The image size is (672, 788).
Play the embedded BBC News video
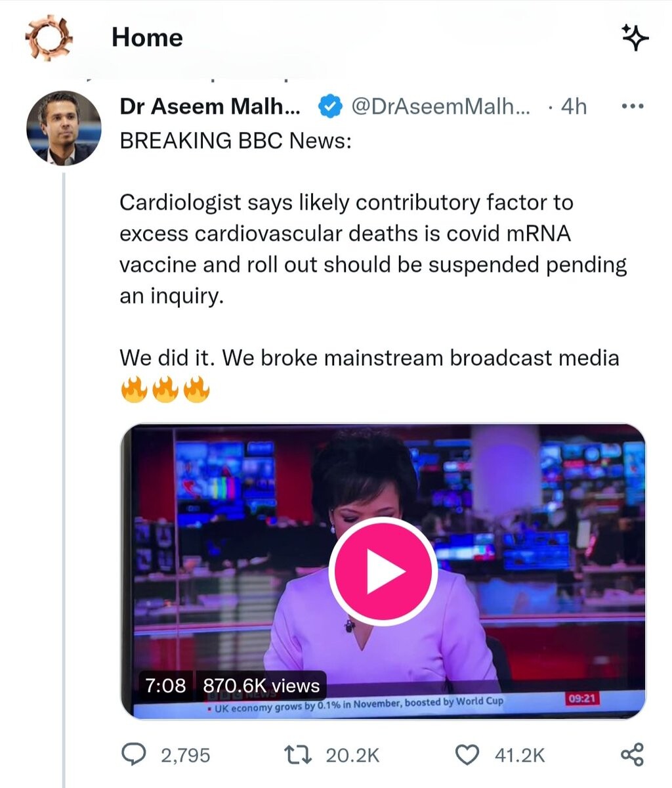pyautogui.click(x=383, y=571)
